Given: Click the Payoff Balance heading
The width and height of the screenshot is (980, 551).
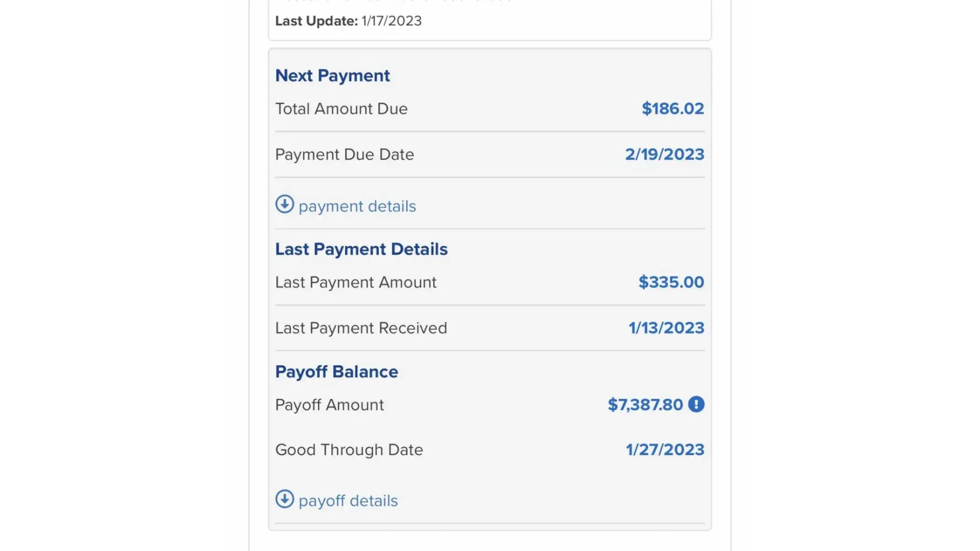Looking at the screenshot, I should pyautogui.click(x=336, y=372).
